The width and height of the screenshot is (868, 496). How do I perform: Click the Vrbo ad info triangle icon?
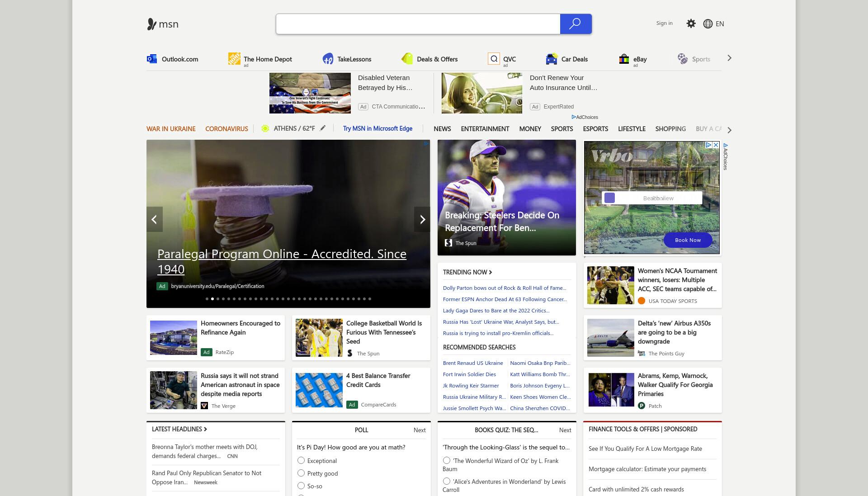[709, 145]
